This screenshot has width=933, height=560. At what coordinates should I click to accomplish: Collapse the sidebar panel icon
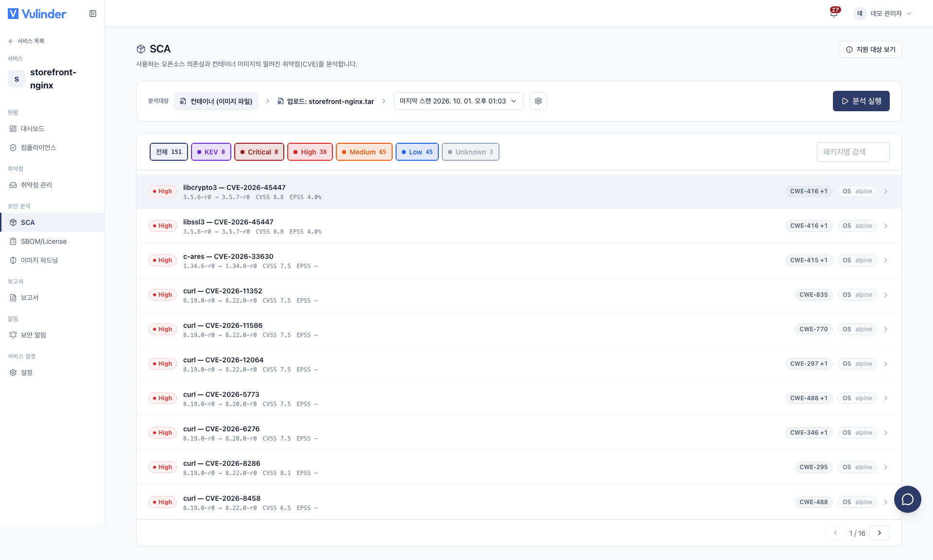click(x=93, y=14)
